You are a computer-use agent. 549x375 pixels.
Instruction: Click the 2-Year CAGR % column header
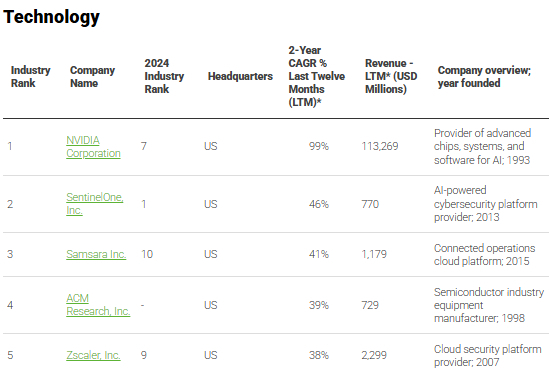tap(317, 76)
